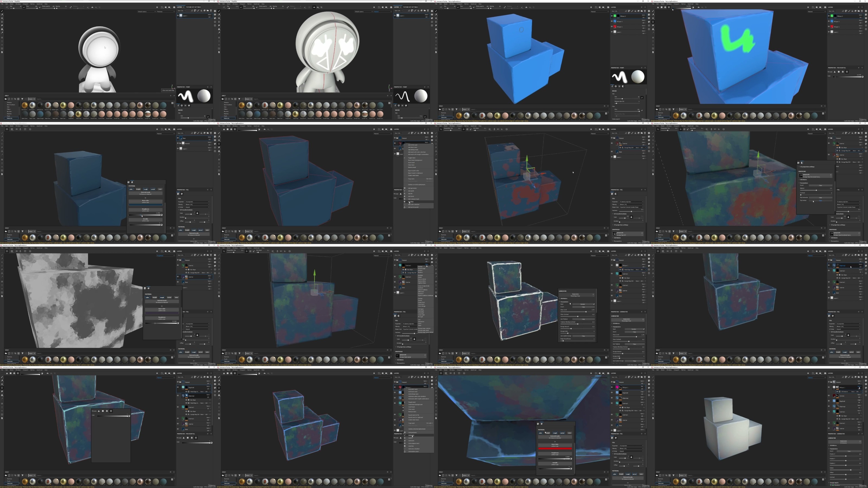Pick gold material sphere in red swatch popup frame

pos(459,482)
